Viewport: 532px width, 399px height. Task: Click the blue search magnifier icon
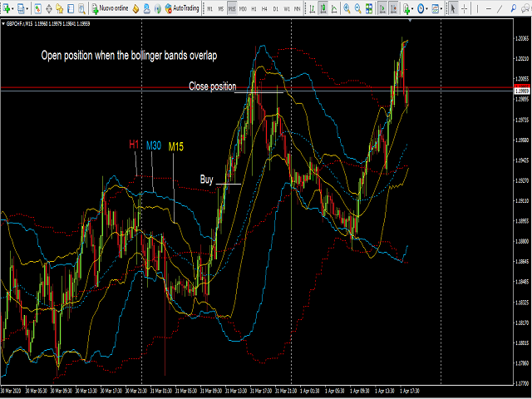pos(514,8)
